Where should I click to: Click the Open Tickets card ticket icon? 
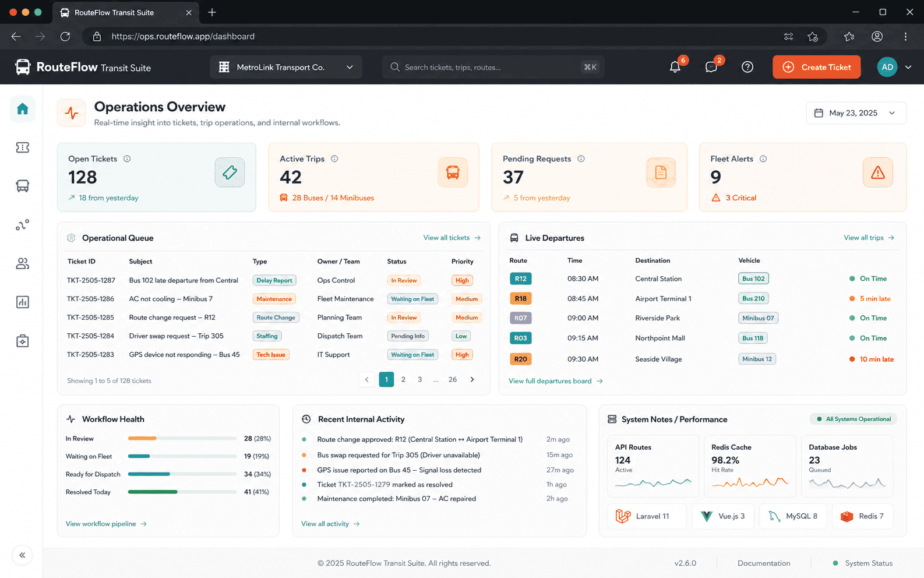[x=230, y=172]
